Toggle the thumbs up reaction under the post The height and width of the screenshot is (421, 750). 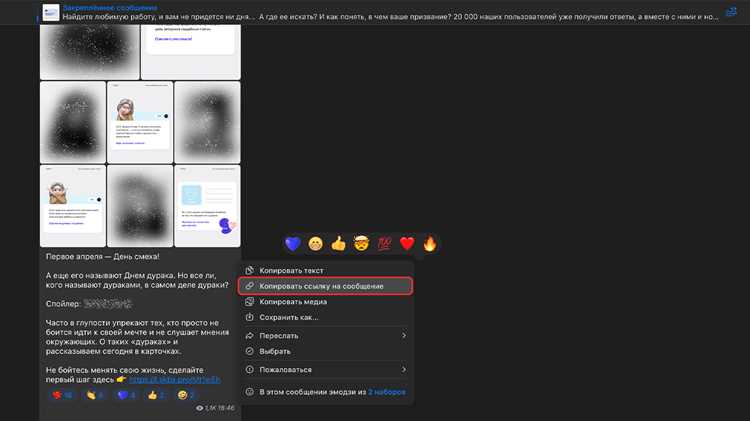pyautogui.click(x=156, y=395)
